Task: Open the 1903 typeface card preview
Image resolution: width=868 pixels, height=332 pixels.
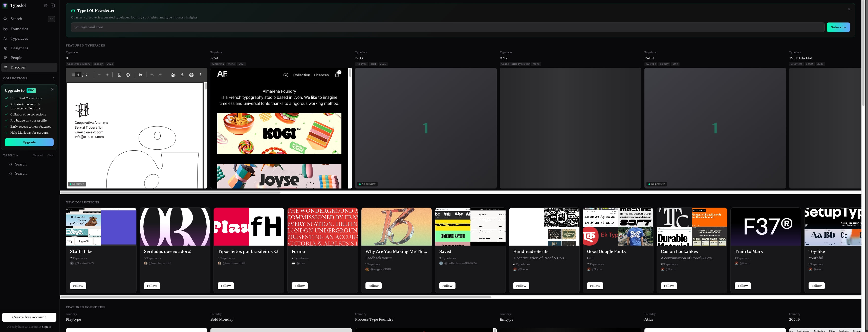Action: pyautogui.click(x=426, y=128)
